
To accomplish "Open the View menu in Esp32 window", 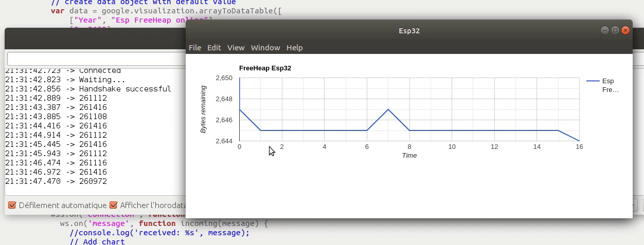I will (236, 47).
